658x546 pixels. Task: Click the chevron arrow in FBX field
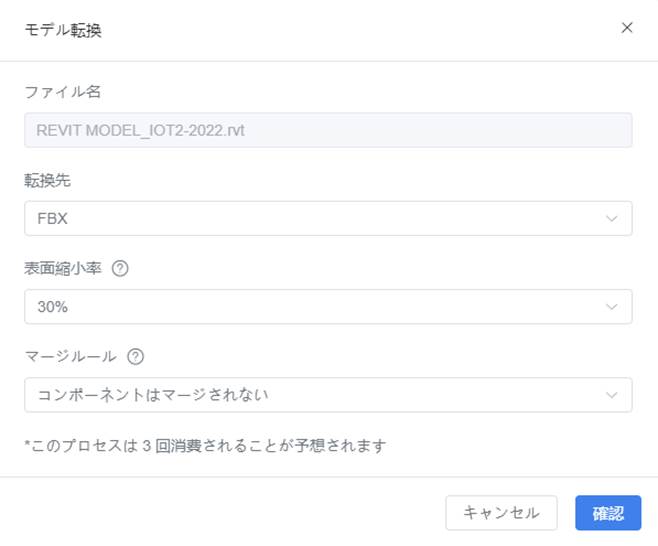[612, 219]
